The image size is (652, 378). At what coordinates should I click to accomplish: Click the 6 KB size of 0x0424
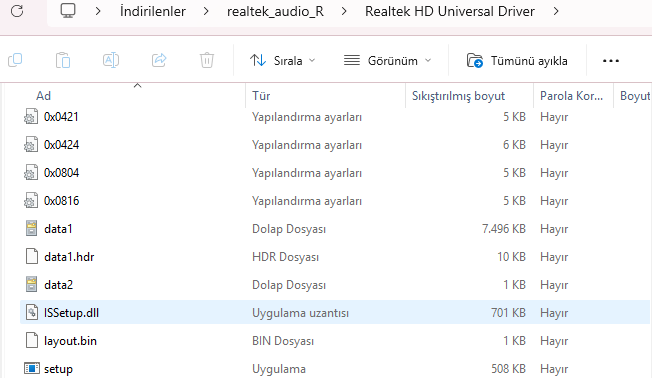coord(514,145)
